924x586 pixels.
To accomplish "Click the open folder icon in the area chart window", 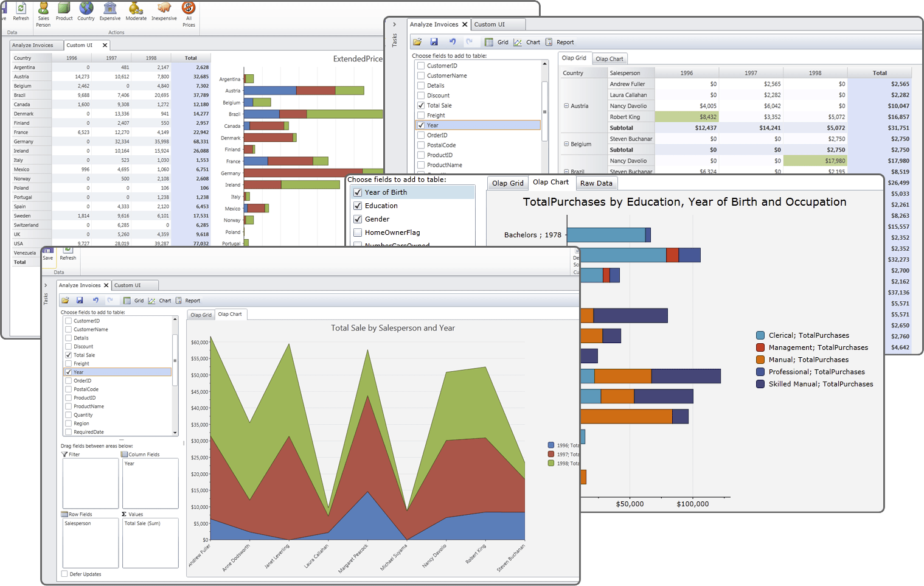I will 65,301.
